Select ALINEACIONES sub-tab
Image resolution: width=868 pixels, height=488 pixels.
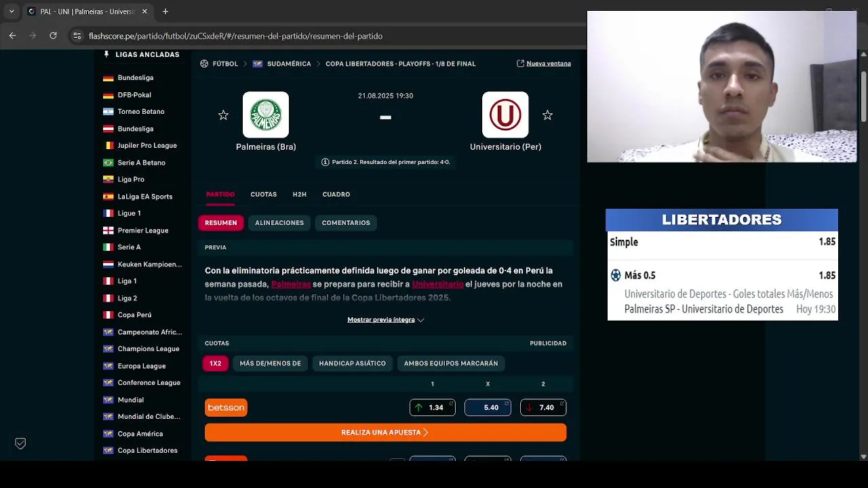point(279,223)
